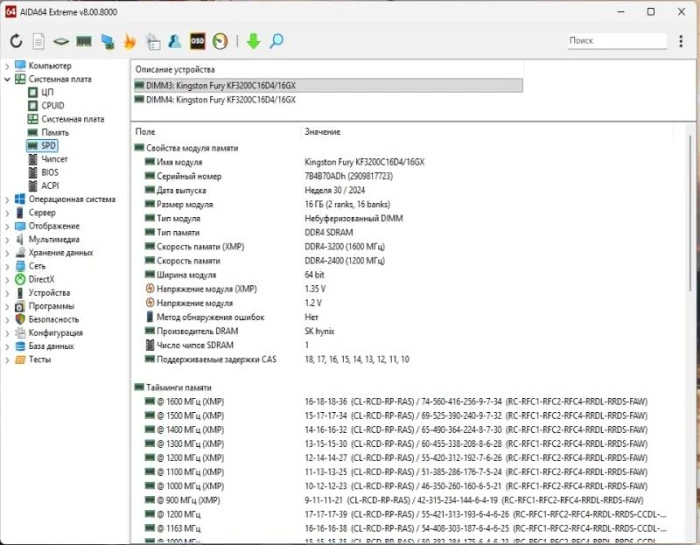Screen dimensions: 700x545
Task: Select База данных in the sidebar
Action: pos(51,346)
